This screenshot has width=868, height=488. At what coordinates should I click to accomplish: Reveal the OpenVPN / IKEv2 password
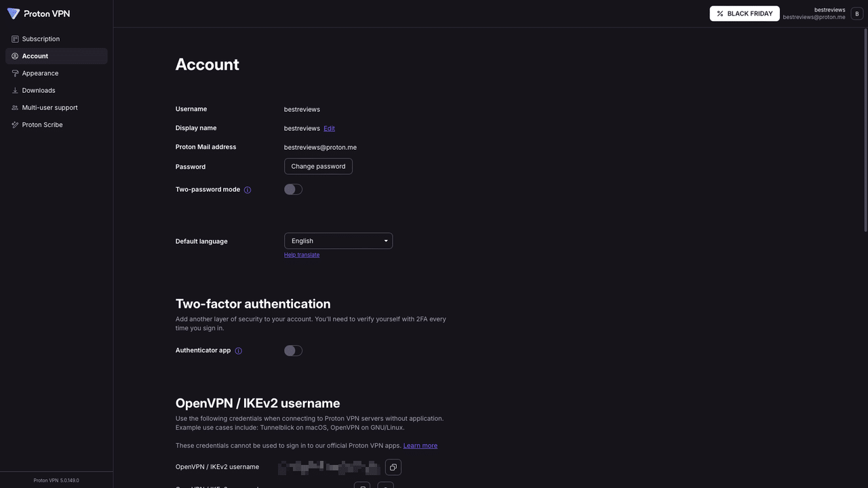click(x=384, y=487)
